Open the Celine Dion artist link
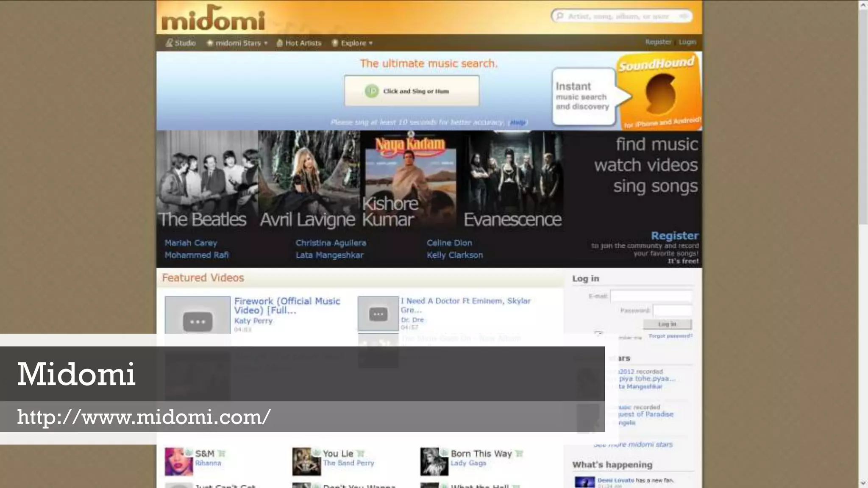 coord(449,243)
